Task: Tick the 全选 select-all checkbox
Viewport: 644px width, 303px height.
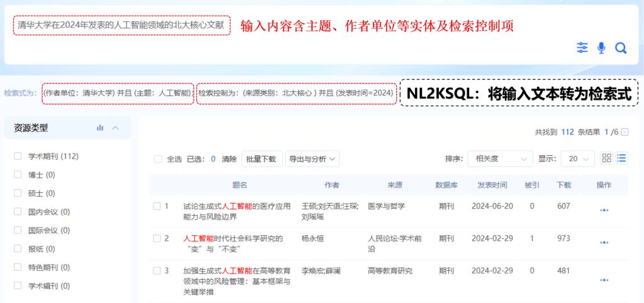Action: tap(158, 159)
